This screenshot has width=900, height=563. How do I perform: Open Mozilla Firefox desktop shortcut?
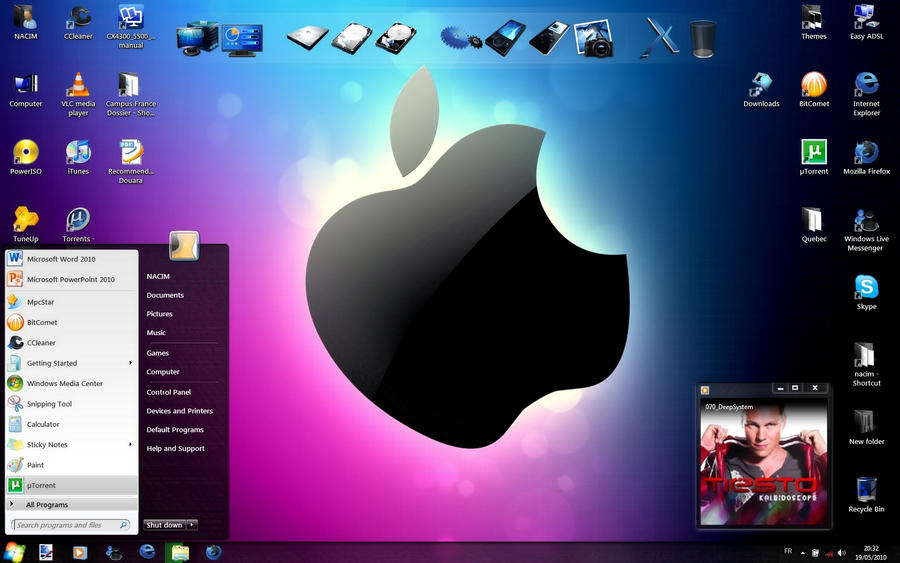867,157
